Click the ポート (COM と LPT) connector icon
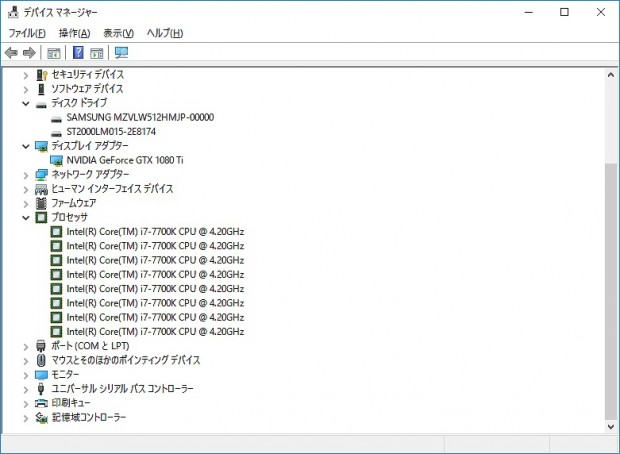The image size is (620, 454). pos(41,346)
